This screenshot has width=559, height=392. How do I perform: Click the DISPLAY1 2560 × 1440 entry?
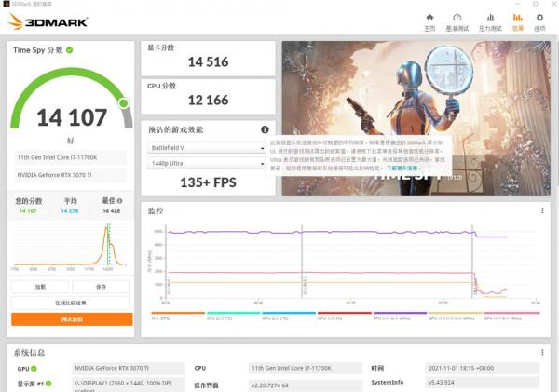(x=129, y=385)
